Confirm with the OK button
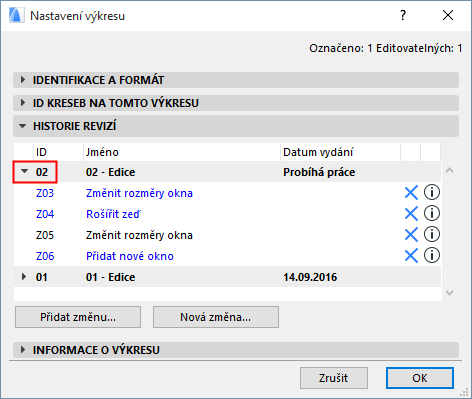This screenshot has width=472, height=399. coord(420,378)
